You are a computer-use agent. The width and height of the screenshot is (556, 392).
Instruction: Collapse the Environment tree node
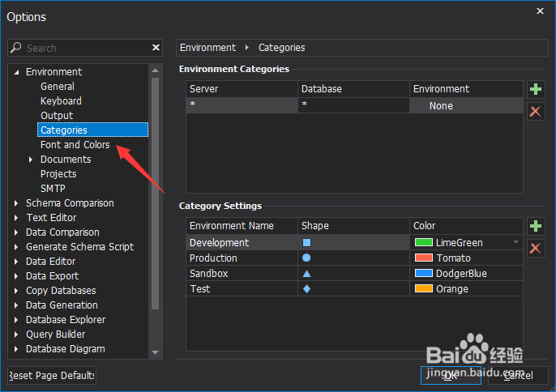16,72
